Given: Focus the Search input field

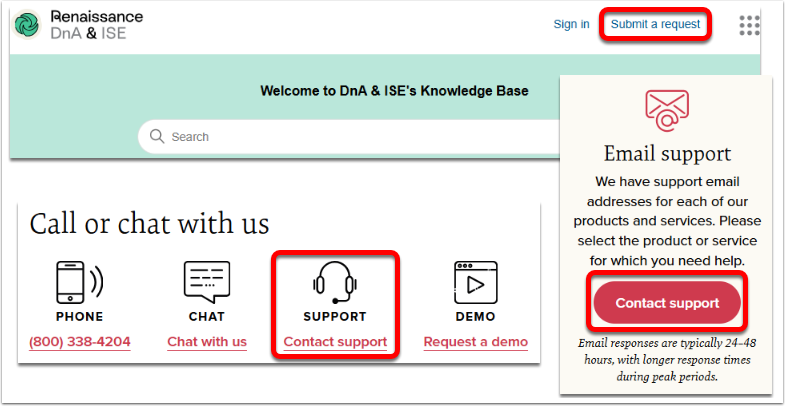Looking at the screenshot, I should click(x=349, y=137).
